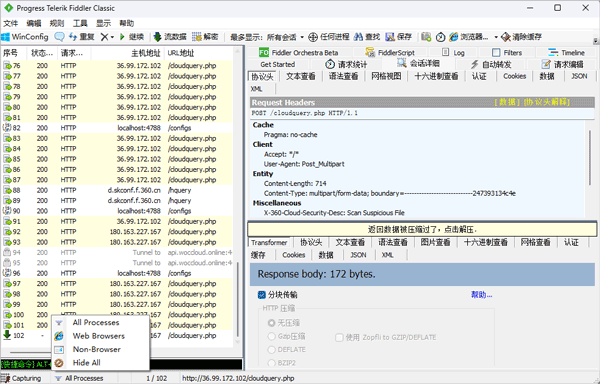Choose Web Browsers in popup menu
Image resolution: width=600 pixels, height=384 pixels.
coord(100,336)
